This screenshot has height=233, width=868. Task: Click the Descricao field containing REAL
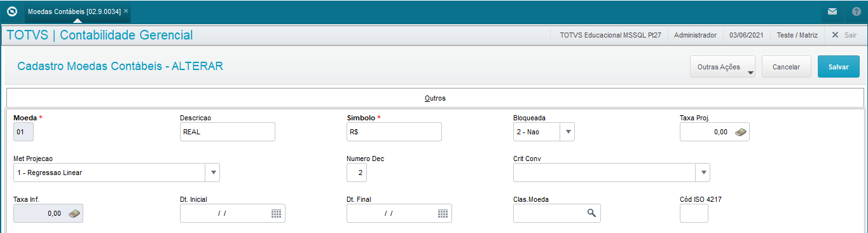228,132
